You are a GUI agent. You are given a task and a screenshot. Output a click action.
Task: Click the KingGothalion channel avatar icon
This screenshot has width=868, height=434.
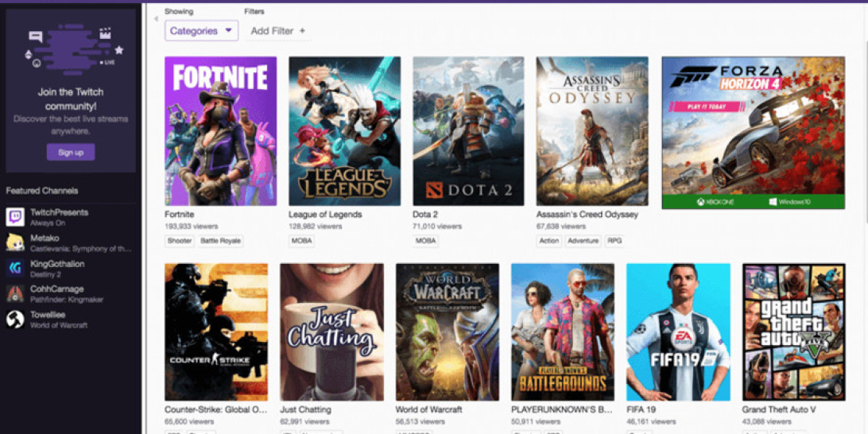pos(15,268)
